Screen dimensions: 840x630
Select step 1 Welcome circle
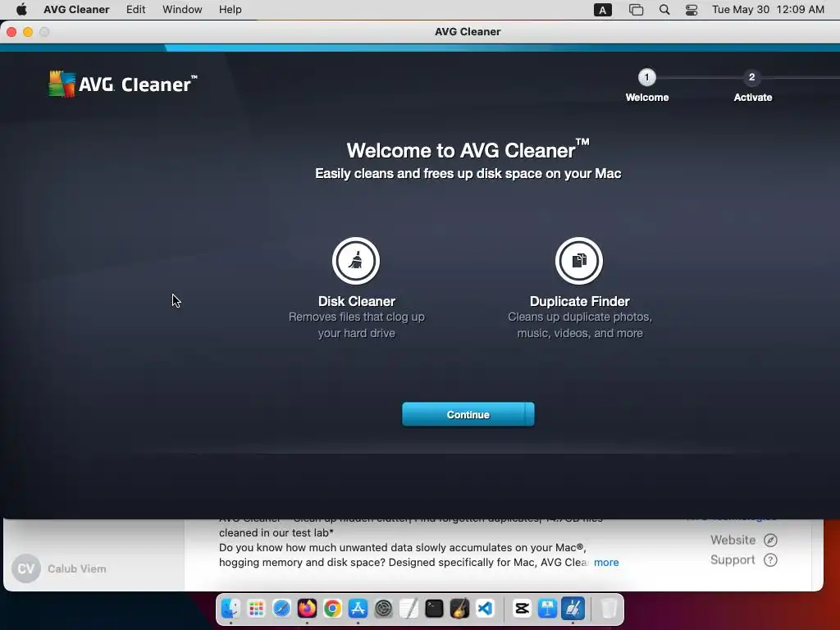coord(646,77)
